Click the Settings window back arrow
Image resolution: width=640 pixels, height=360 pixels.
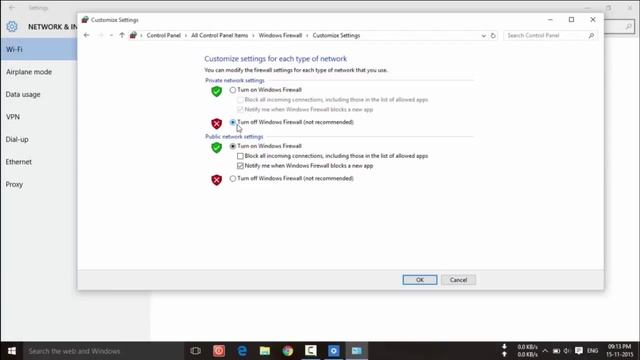[x=12, y=8]
